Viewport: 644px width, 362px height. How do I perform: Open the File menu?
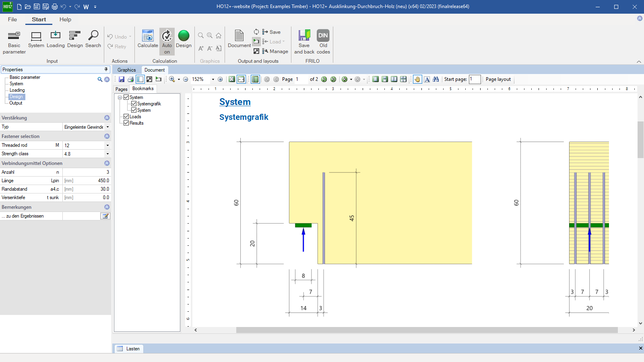12,19
